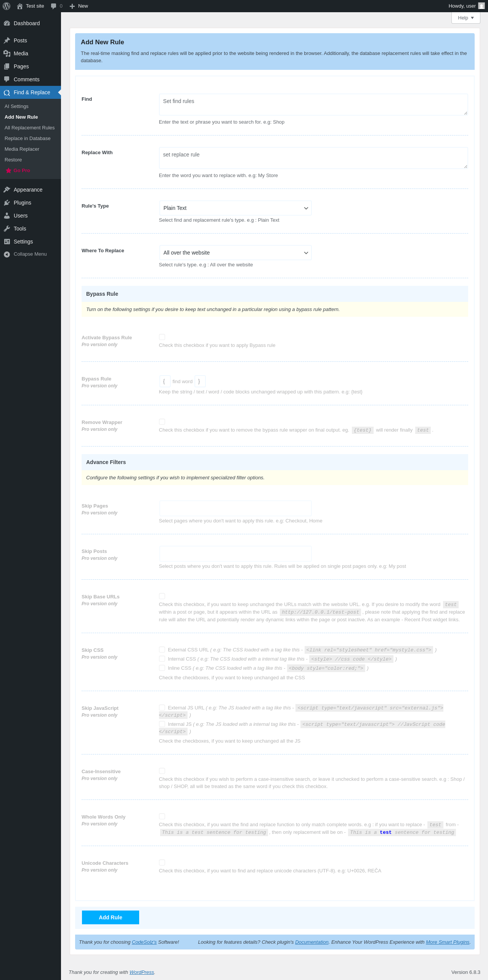Click the Add New Rule page heading
The height and width of the screenshot is (980, 488).
click(x=103, y=42)
